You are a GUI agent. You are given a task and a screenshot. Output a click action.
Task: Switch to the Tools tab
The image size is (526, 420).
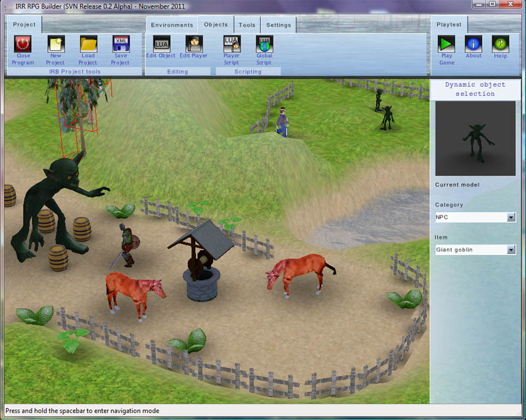point(247,25)
